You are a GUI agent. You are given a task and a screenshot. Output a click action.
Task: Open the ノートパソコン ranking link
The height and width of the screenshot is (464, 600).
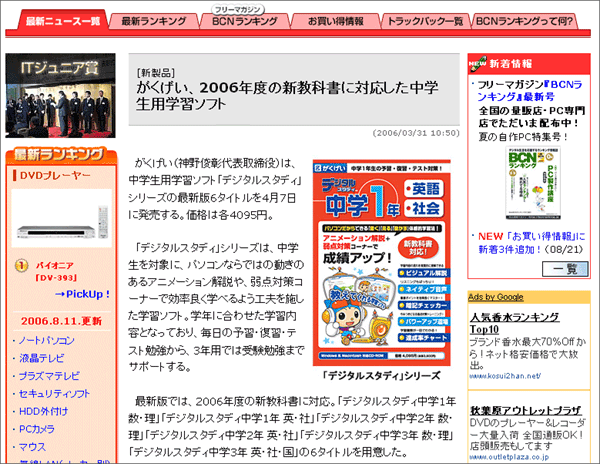47,340
